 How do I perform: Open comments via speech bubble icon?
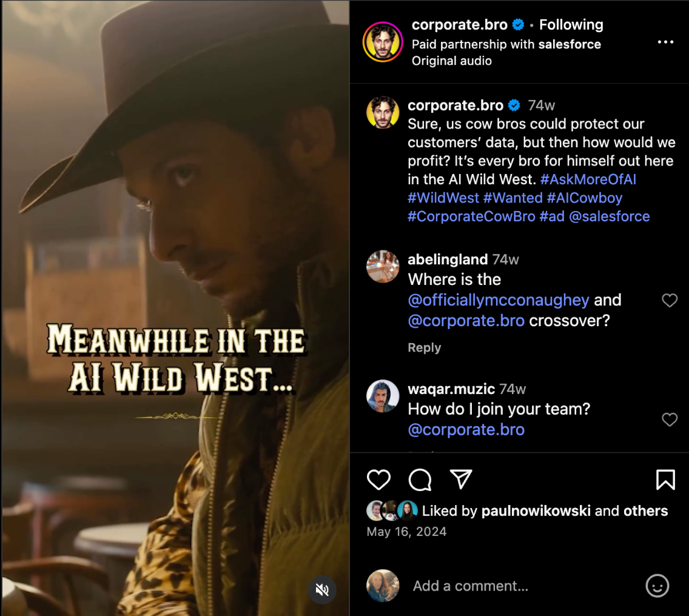click(x=420, y=480)
